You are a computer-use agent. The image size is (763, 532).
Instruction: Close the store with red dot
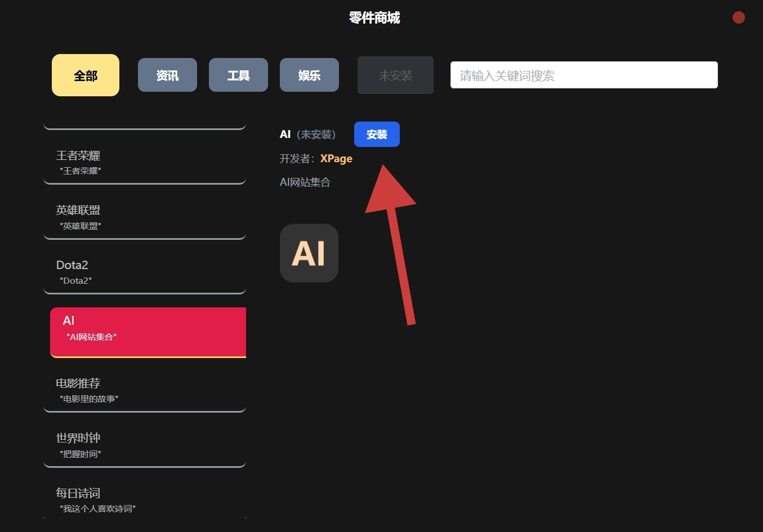point(739,18)
